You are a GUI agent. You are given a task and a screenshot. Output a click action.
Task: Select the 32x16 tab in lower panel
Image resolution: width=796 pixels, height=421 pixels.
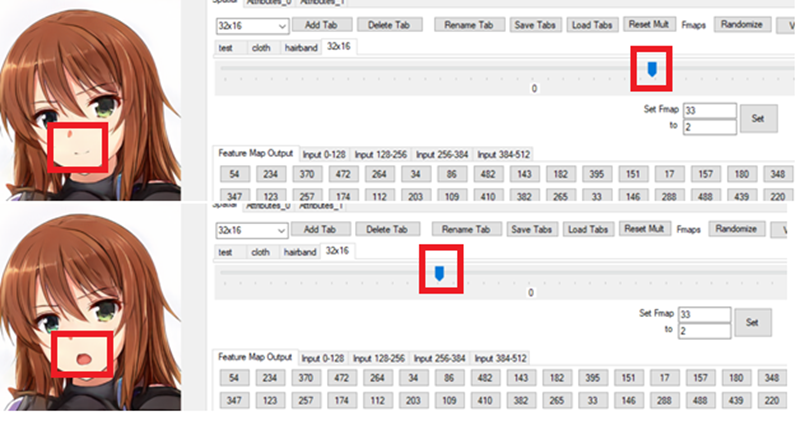pos(338,251)
